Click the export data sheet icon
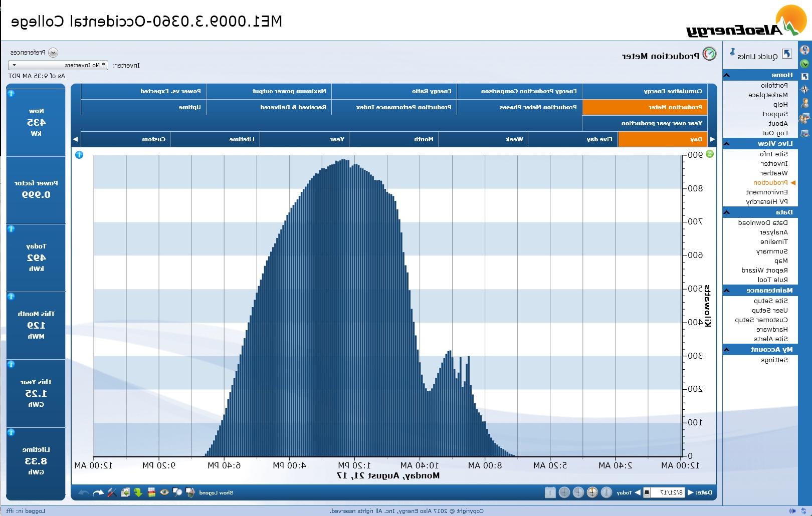Screen dimensions: 812x516 coord(125,492)
